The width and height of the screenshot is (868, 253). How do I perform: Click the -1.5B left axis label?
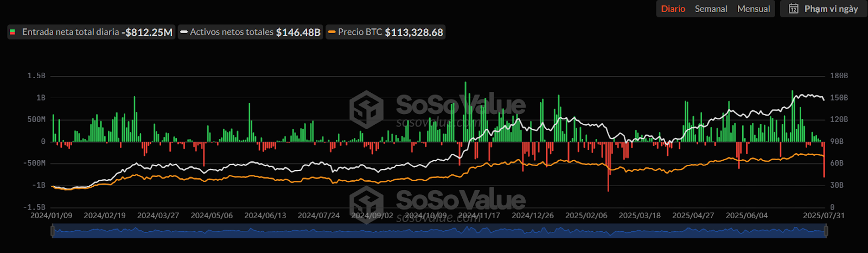pos(34,207)
